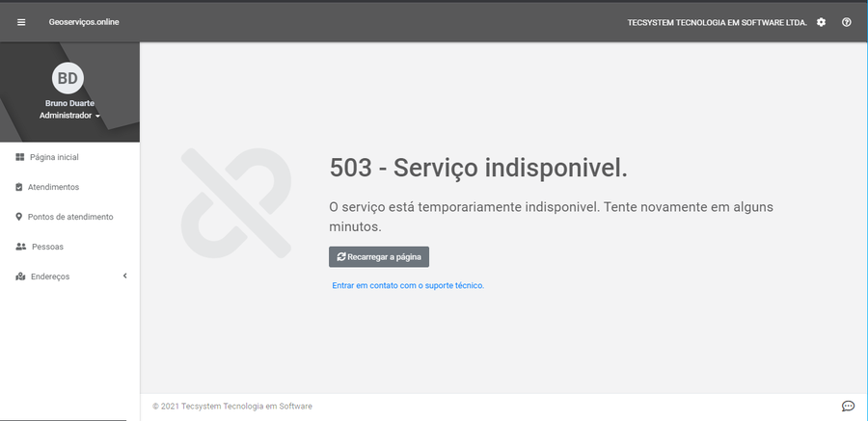This screenshot has width=868, height=421.
Task: Click the Página inicial dashboard icon
Action: (19, 157)
